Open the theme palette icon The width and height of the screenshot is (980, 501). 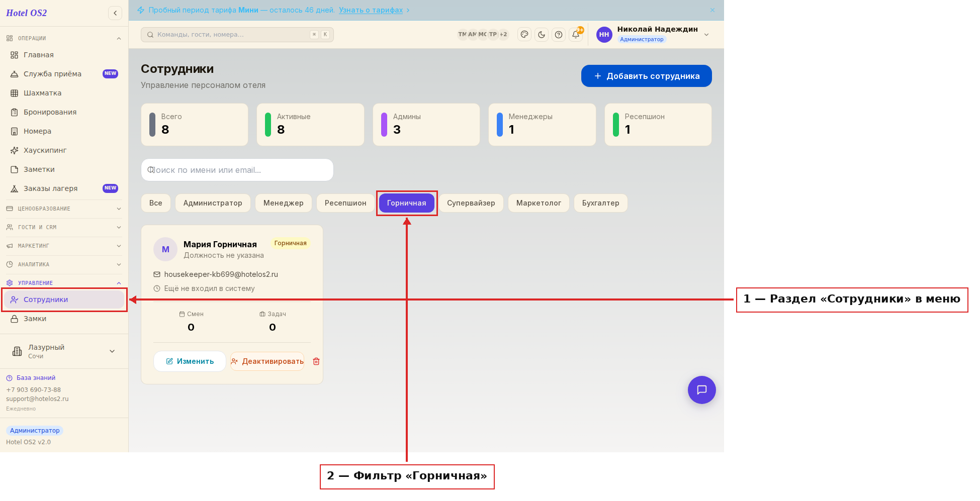click(524, 35)
